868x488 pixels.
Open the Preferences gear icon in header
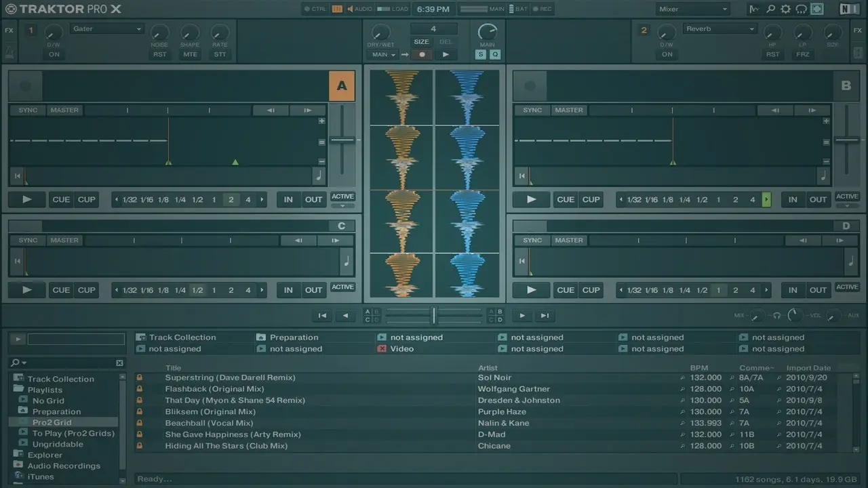pos(785,9)
